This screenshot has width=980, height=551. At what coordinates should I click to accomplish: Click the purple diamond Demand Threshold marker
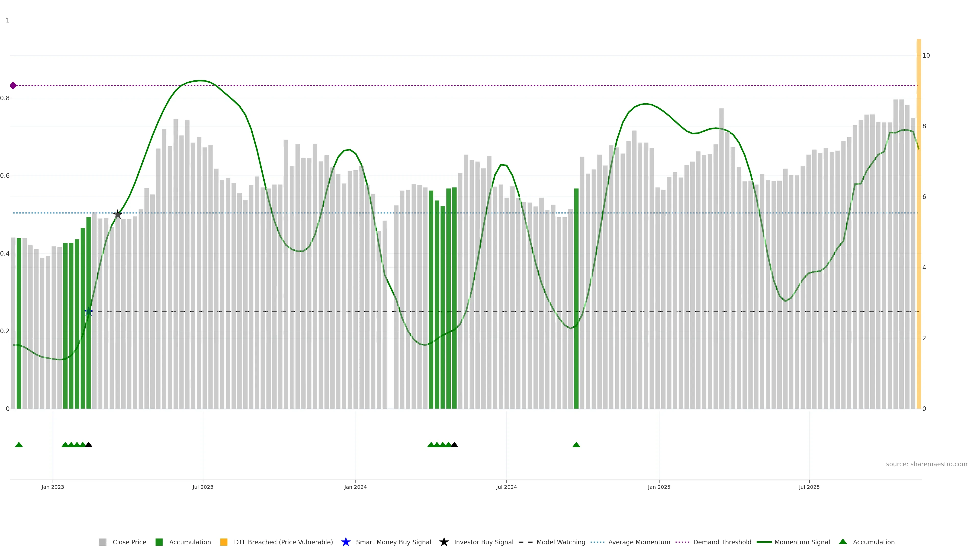pos(13,85)
